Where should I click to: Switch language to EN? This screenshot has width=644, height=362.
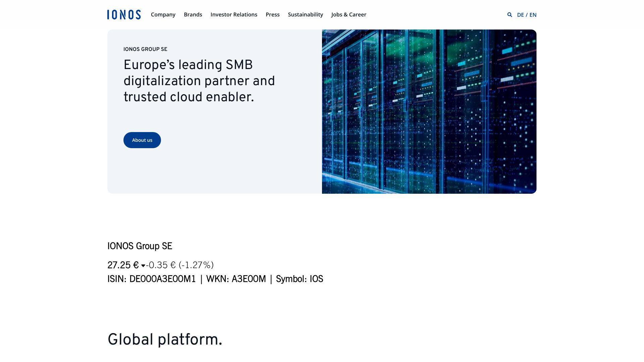(533, 15)
